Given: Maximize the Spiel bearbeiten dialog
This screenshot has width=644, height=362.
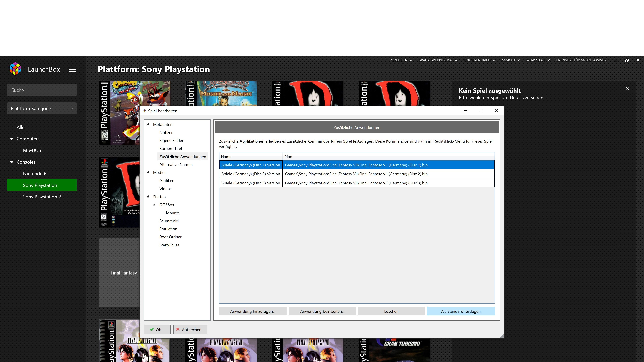Looking at the screenshot, I should pos(481,111).
